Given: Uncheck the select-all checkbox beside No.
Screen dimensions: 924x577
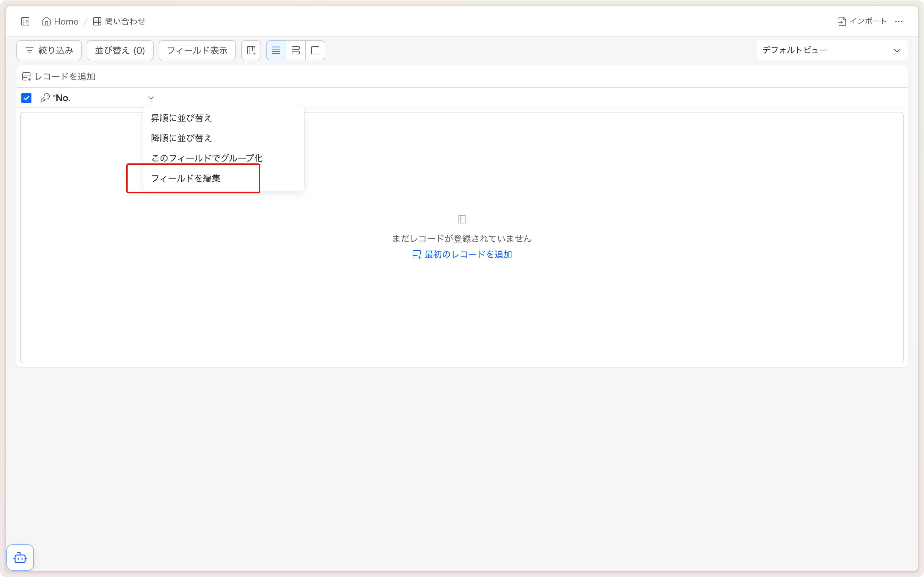Looking at the screenshot, I should pyautogui.click(x=26, y=98).
